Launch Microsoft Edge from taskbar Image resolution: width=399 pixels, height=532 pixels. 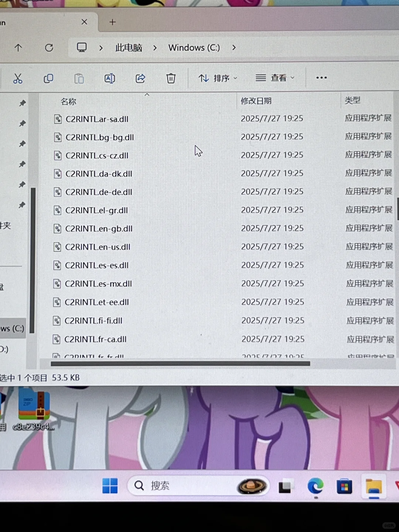pos(316,486)
